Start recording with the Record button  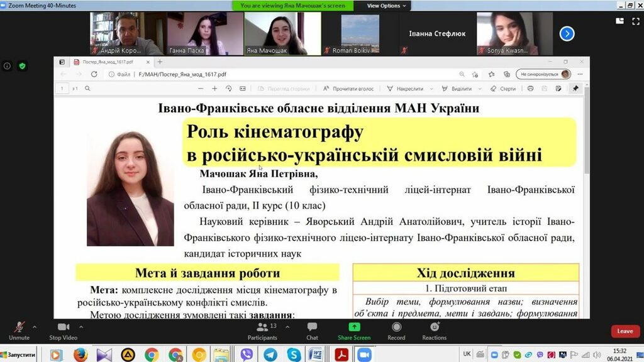[396, 331]
